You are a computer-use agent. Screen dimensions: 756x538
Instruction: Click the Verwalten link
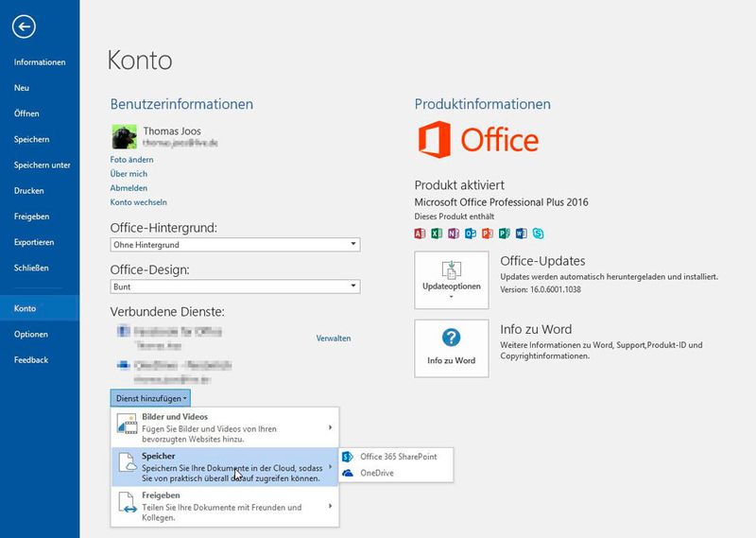(334, 338)
